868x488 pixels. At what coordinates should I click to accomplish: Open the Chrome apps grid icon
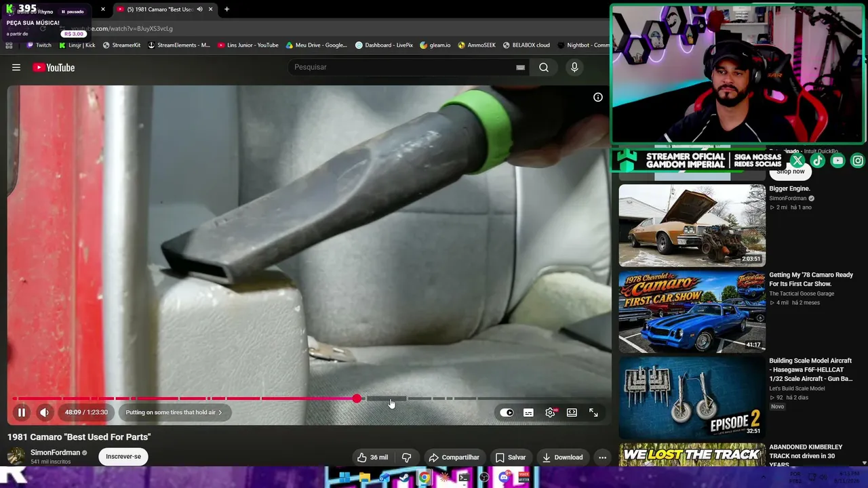tap(9, 45)
